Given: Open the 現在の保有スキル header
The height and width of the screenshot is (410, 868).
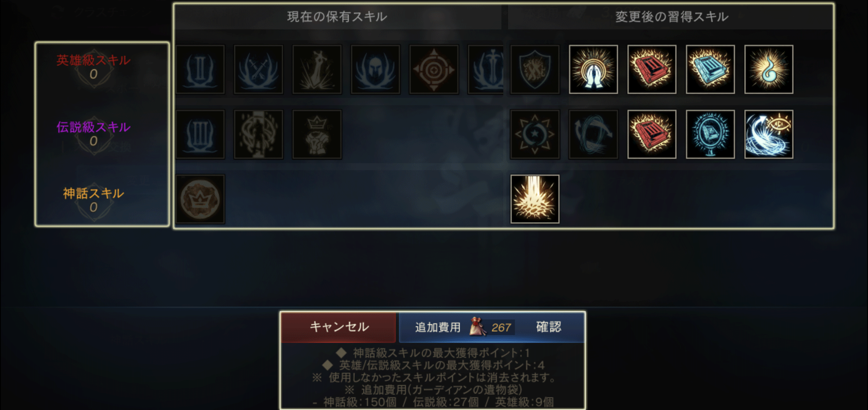Looking at the screenshot, I should click(x=337, y=17).
